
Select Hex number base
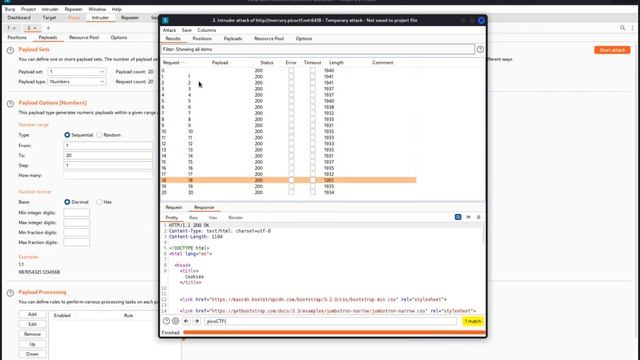coord(99,202)
